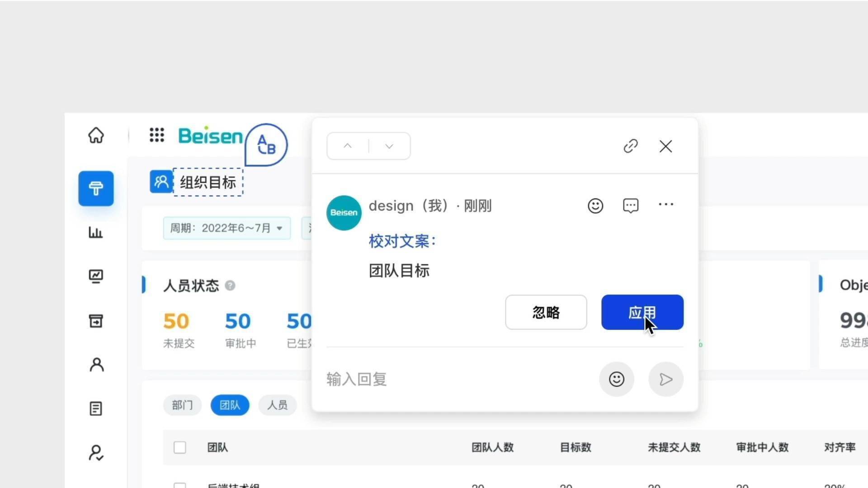Select the dashed 组织目标 title text
This screenshot has height=488, width=868.
tap(208, 182)
